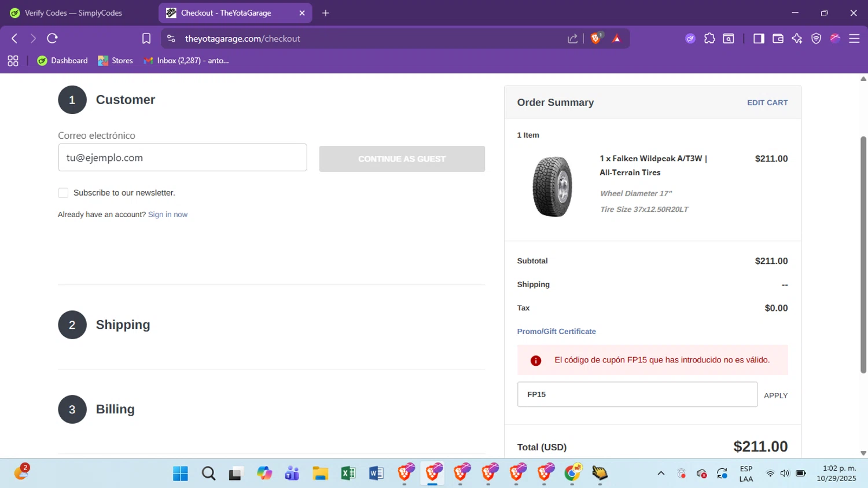The image size is (868, 488).
Task: Click the Continue as Guest button
Action: coord(402,159)
